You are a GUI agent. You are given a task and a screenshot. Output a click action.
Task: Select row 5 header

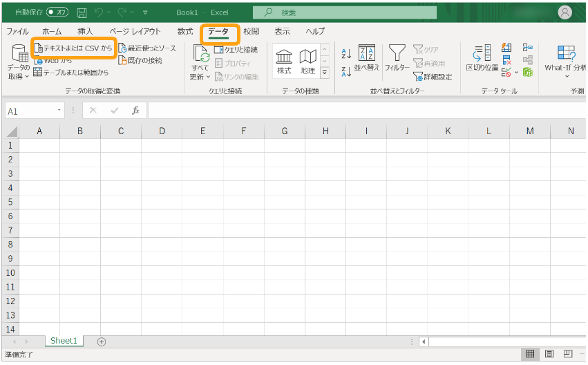click(10, 202)
